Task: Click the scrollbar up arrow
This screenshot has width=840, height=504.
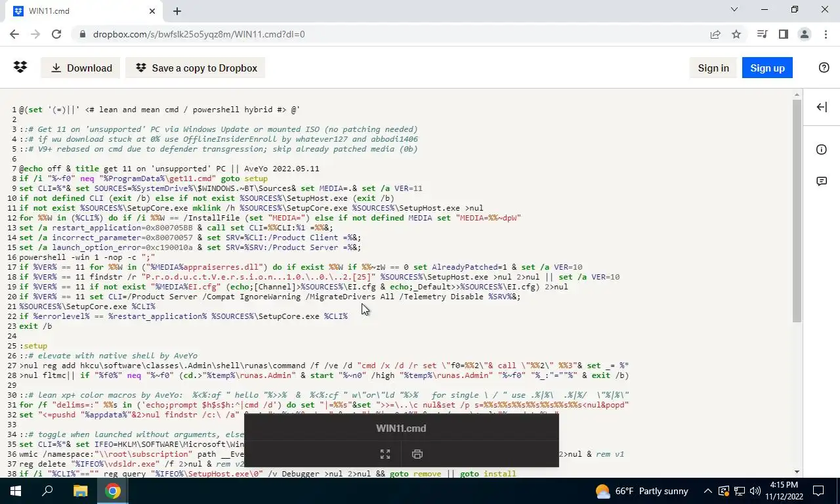Action: (797, 94)
